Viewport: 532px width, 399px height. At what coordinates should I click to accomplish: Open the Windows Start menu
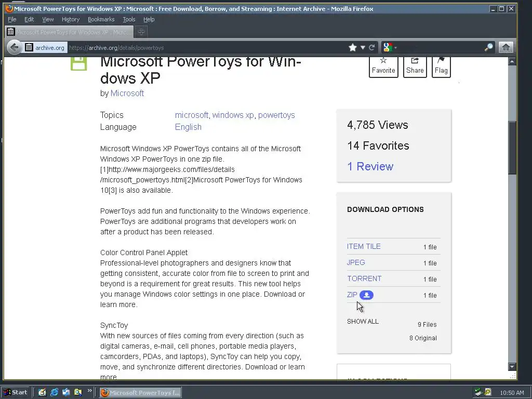pyautogui.click(x=16, y=393)
